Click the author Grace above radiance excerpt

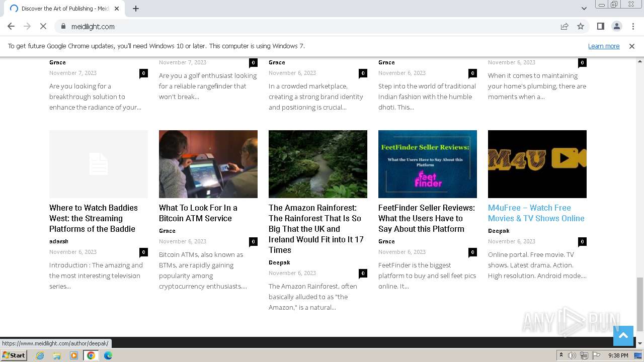click(x=57, y=62)
